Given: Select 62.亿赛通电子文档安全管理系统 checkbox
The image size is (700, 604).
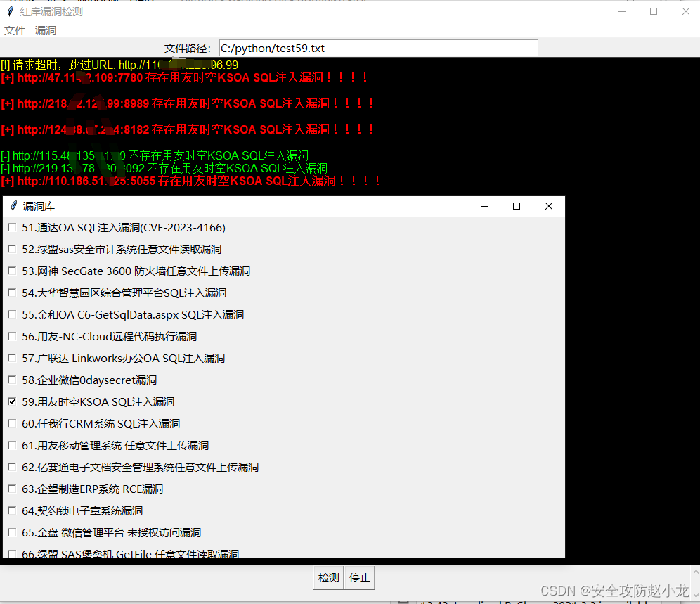Looking at the screenshot, I should tap(12, 468).
